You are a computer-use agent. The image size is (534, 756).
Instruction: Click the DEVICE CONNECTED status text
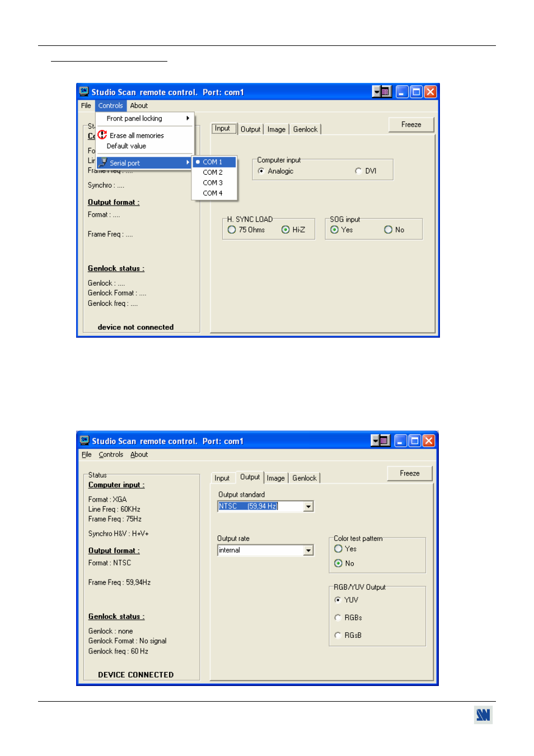(136, 675)
